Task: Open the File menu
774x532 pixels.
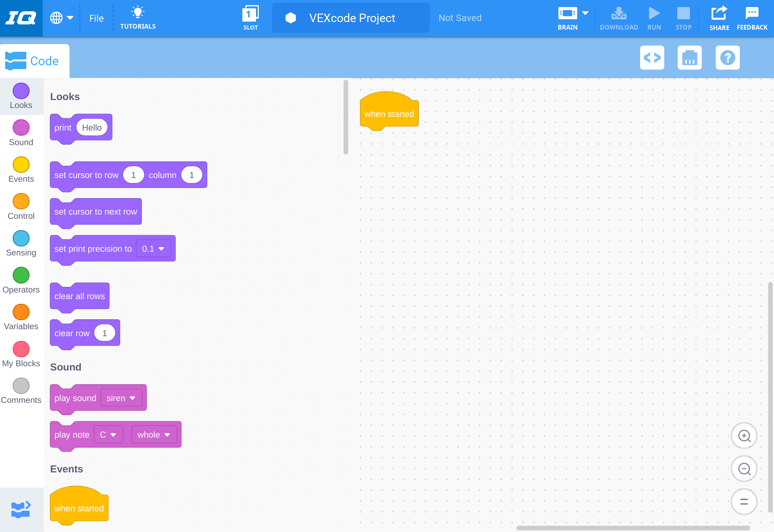Action: point(96,18)
